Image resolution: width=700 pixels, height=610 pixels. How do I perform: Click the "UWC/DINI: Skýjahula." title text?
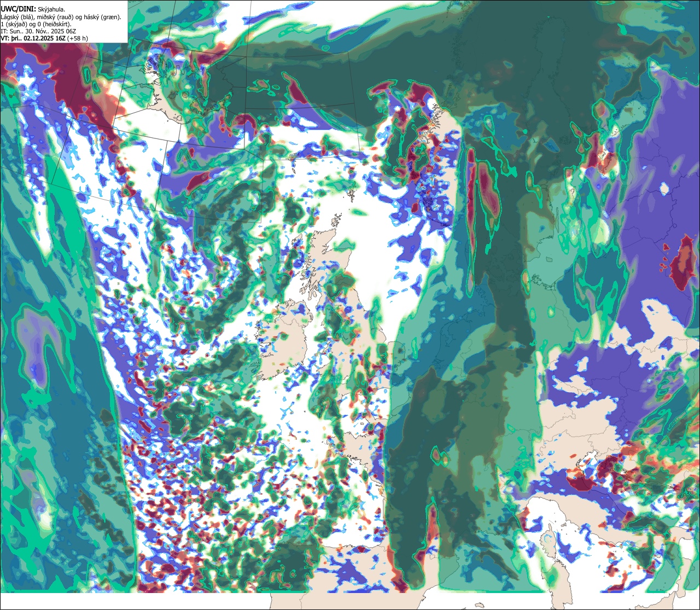(33, 9)
